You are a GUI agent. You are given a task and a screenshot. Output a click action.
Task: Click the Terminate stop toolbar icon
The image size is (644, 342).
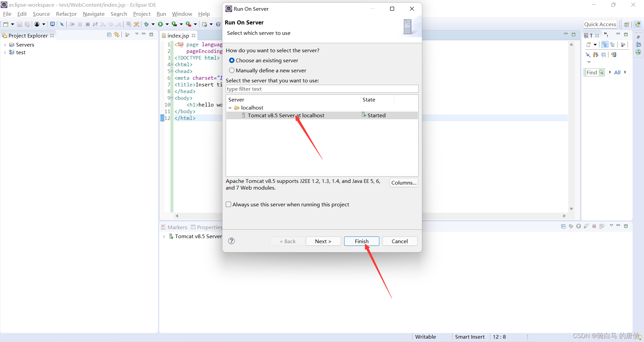(88, 24)
